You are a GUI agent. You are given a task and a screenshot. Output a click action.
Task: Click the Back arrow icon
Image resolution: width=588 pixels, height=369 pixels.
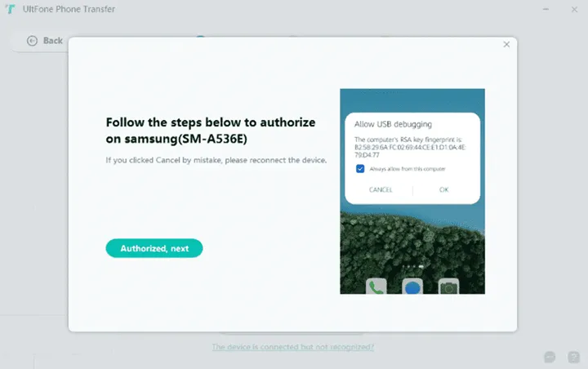[x=33, y=40]
